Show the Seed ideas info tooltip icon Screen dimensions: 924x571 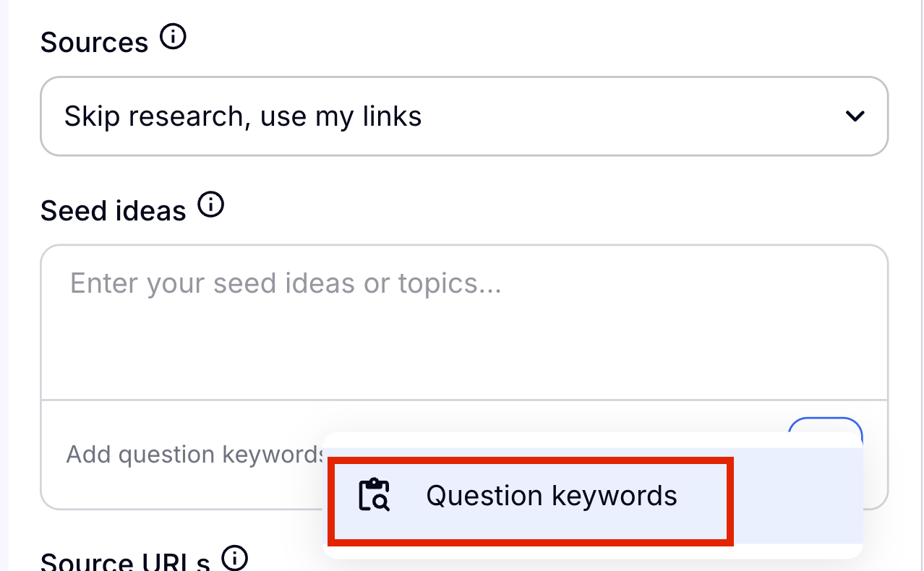pos(210,205)
